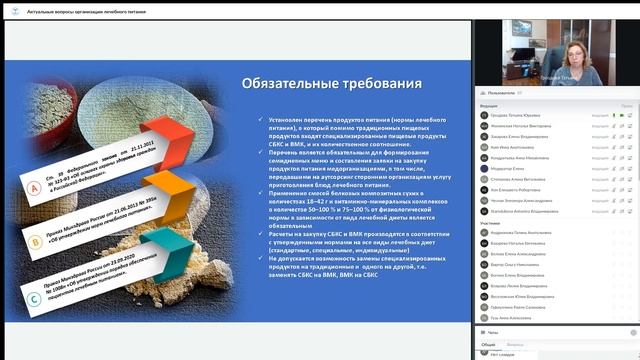Image resolution: width=640 pixels, height=360 pixels.
Task: Click the "Ведущие" section label
Action: pyautogui.click(x=488, y=106)
